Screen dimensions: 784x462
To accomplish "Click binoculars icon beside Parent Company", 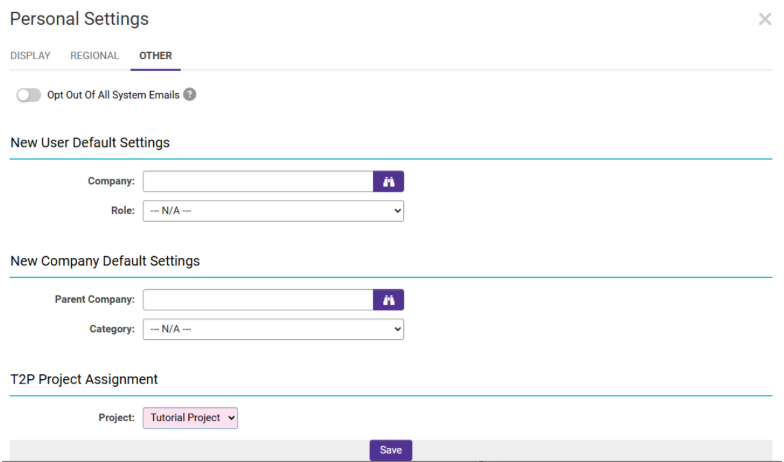I will tap(388, 300).
